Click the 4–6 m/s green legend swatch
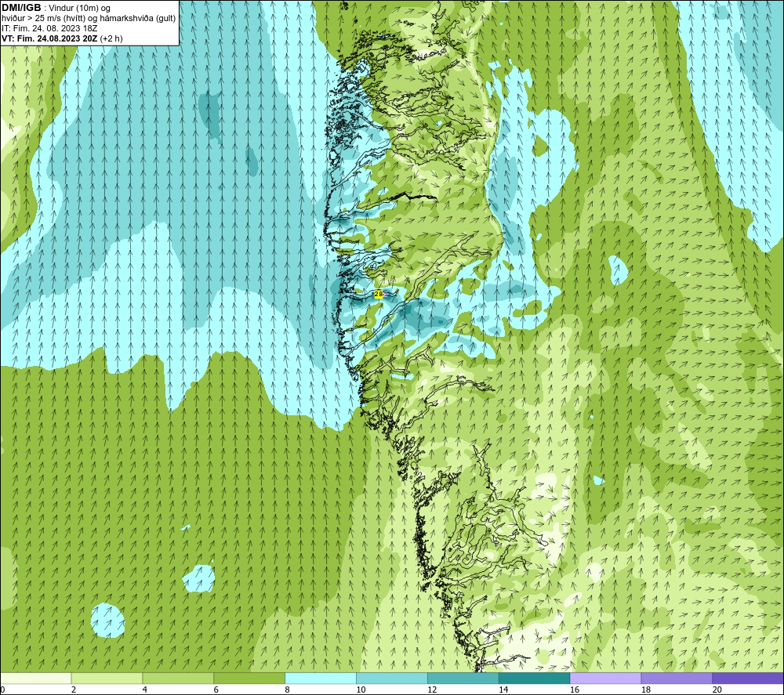 (178, 678)
